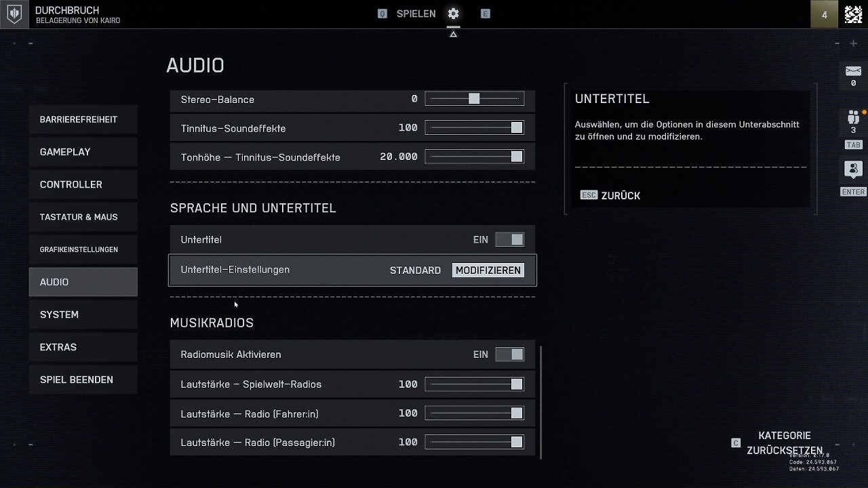This screenshot has width=868, height=488.
Task: Click the Tonhöhe Tinnitus-Soundeffekte slider
Action: click(475, 157)
